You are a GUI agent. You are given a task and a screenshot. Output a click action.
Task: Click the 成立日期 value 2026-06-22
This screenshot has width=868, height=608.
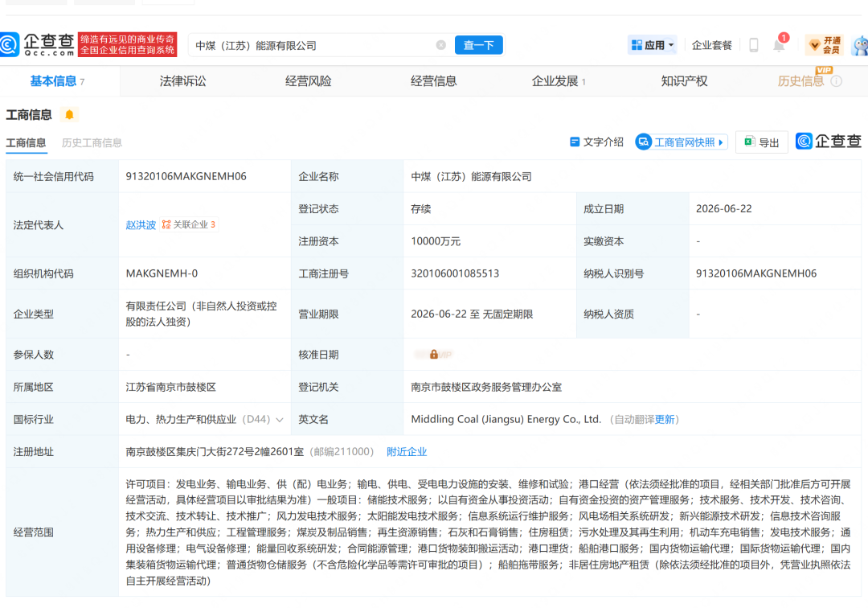724,209
